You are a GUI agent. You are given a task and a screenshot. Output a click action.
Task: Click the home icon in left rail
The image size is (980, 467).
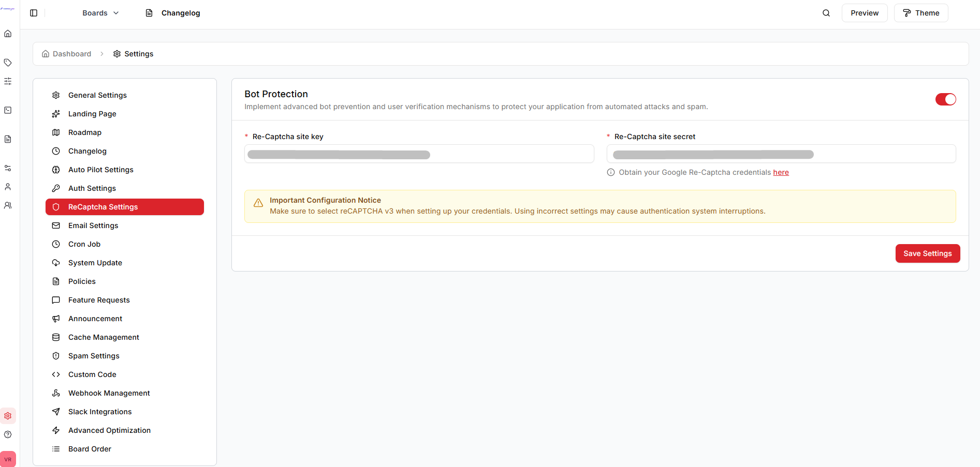[x=8, y=34]
